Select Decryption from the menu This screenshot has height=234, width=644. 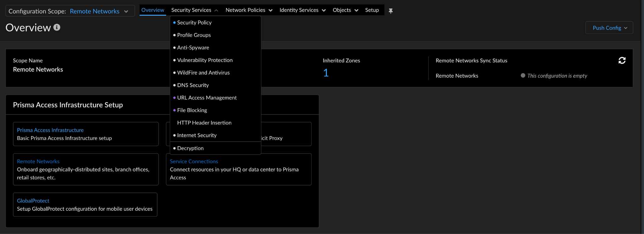(x=215, y=148)
